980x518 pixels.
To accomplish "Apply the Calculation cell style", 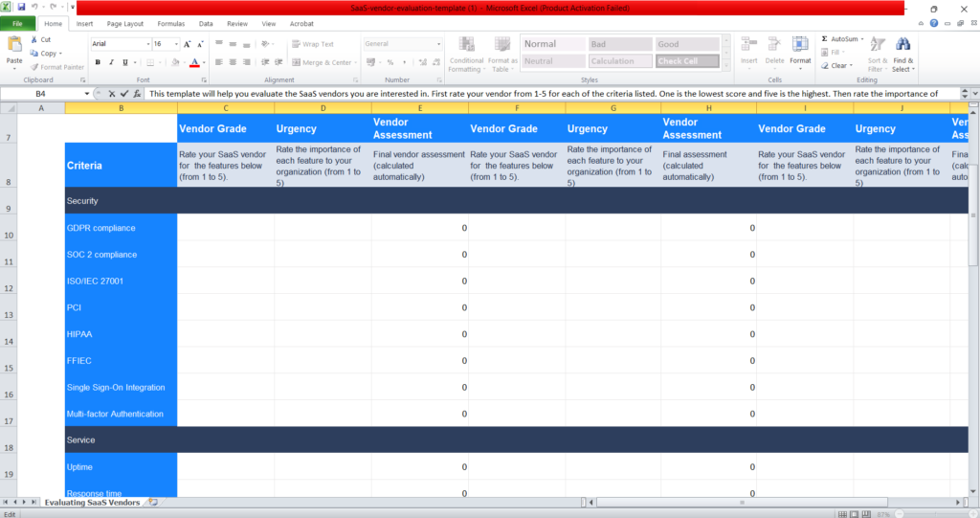I will pyautogui.click(x=620, y=61).
